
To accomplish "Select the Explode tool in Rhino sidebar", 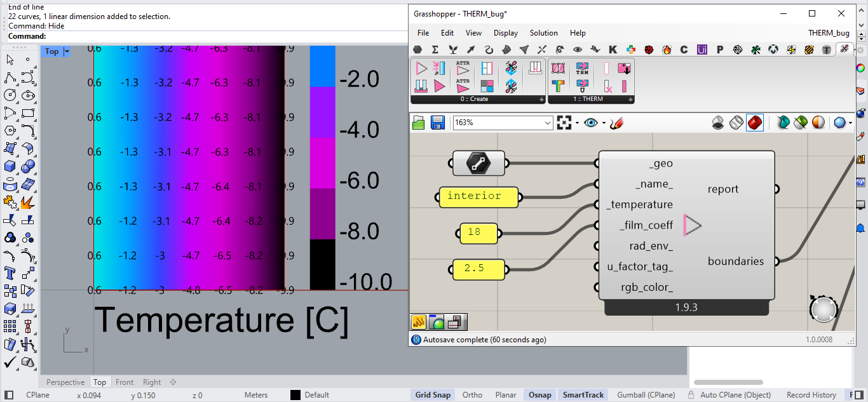I will pos(27,203).
